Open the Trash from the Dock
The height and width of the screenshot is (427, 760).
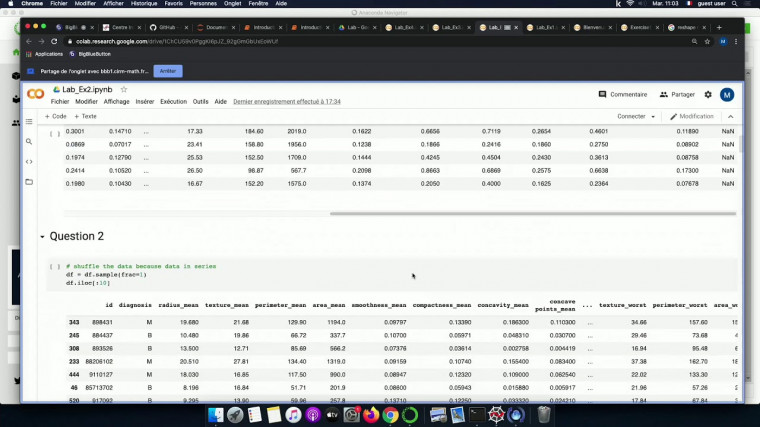click(x=544, y=415)
